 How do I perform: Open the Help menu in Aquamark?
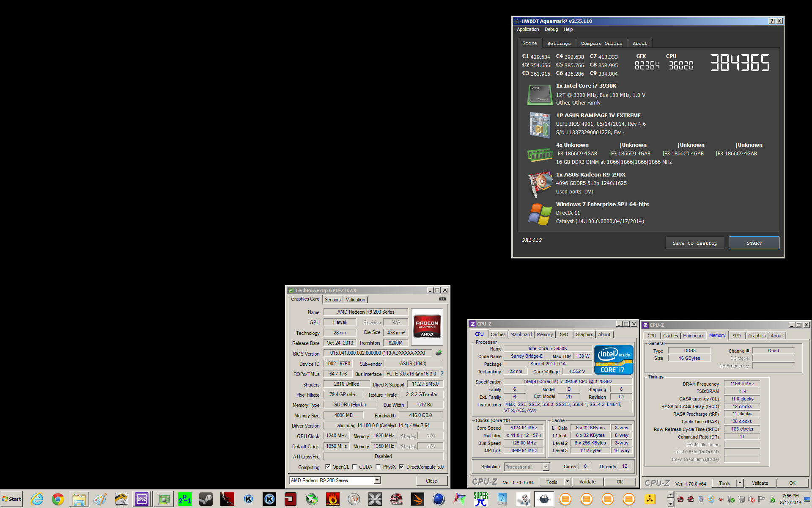(568, 29)
